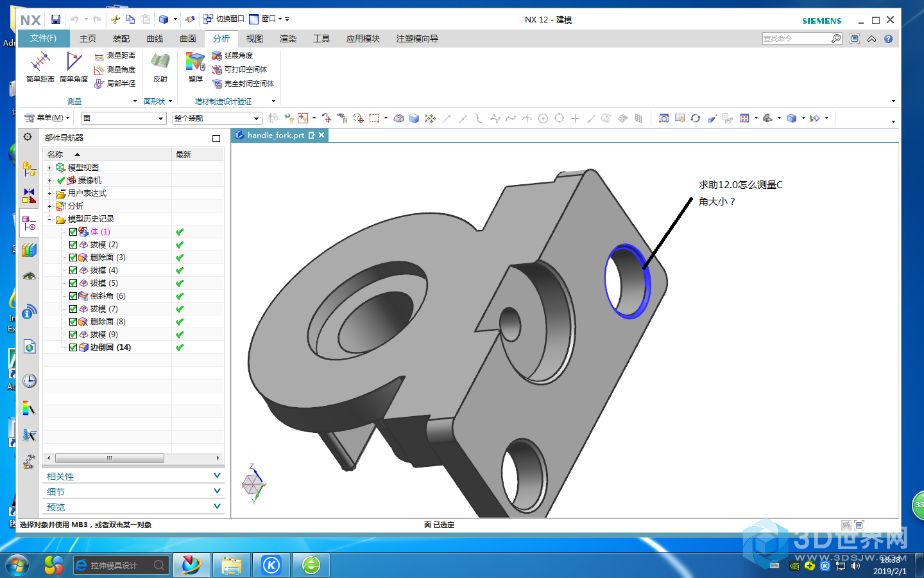Open the 文件(F) file menu

(43, 39)
